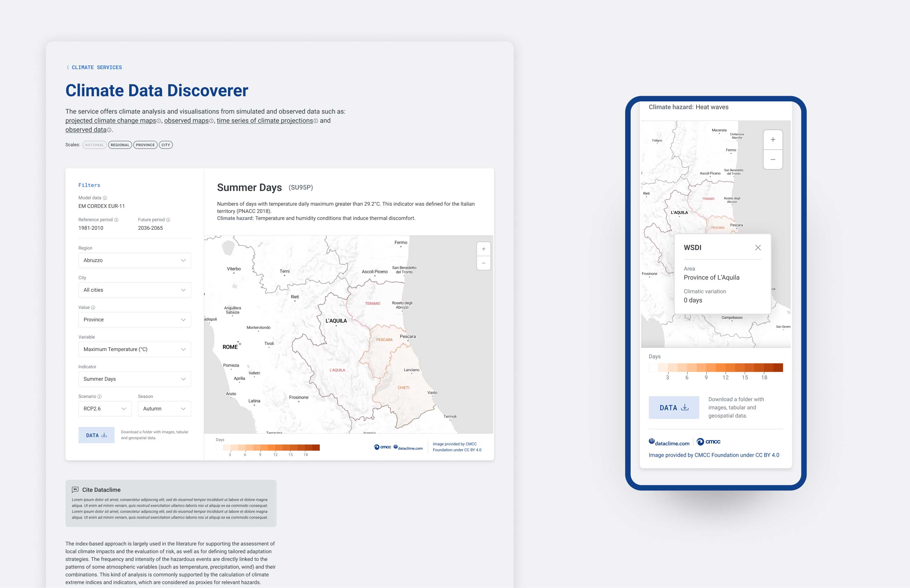Zoom out on the Summer Days map

pos(484,263)
